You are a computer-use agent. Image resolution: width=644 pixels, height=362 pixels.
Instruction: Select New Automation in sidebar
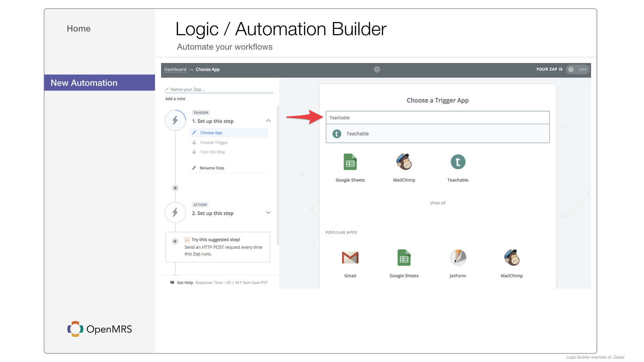[x=100, y=83]
